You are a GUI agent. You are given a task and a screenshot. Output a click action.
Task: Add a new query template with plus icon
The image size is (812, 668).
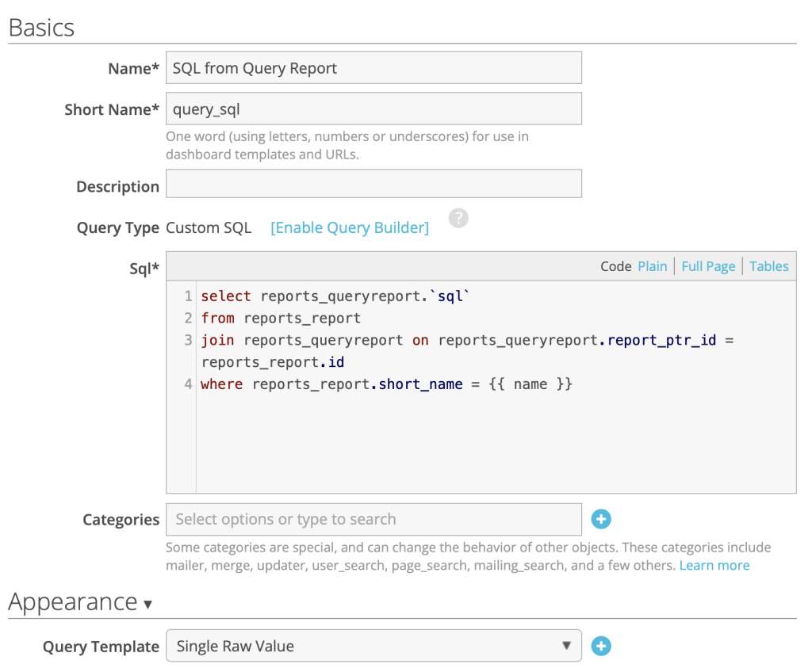pyautogui.click(x=601, y=646)
